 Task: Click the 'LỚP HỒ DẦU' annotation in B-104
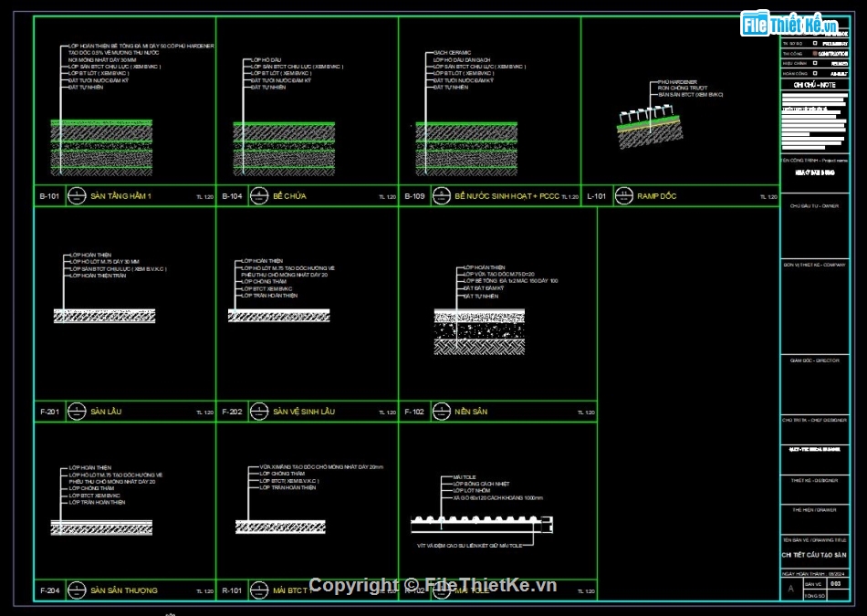point(266,59)
